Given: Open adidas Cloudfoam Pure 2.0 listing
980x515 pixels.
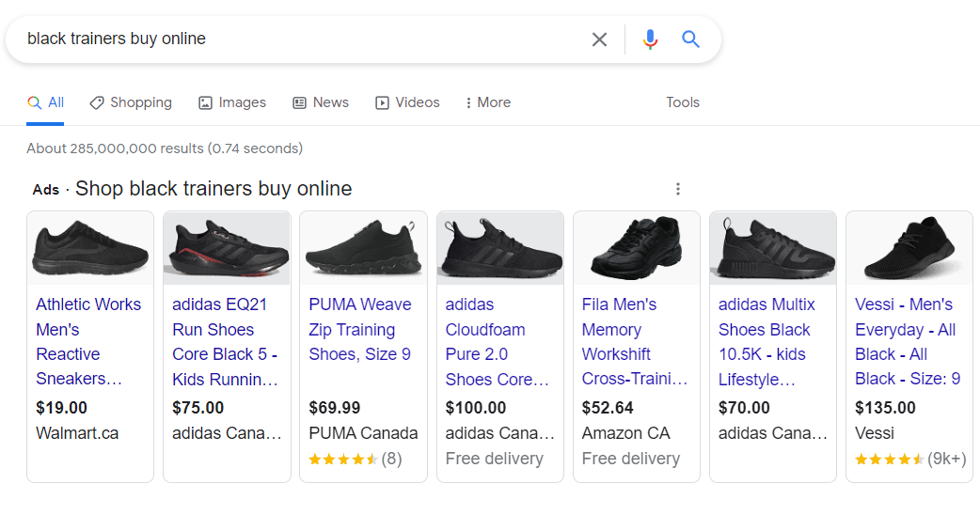Looking at the screenshot, I should (x=497, y=341).
